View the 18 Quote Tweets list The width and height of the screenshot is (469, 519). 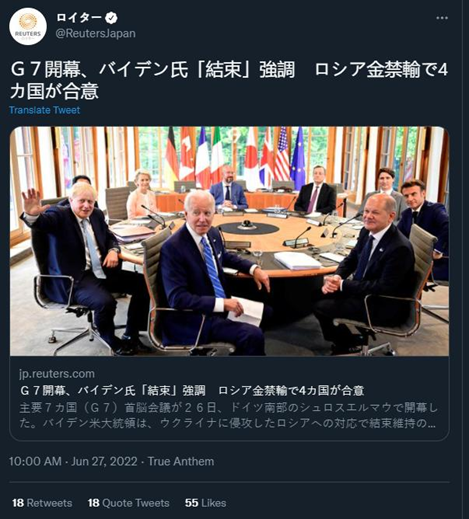129,503
